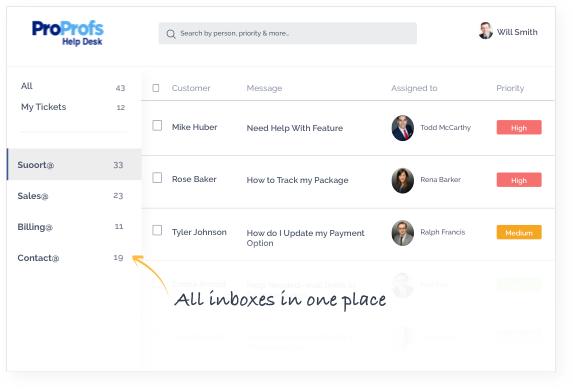The height and width of the screenshot is (390, 573).
Task: Sort by Customer column header
Action: [191, 88]
